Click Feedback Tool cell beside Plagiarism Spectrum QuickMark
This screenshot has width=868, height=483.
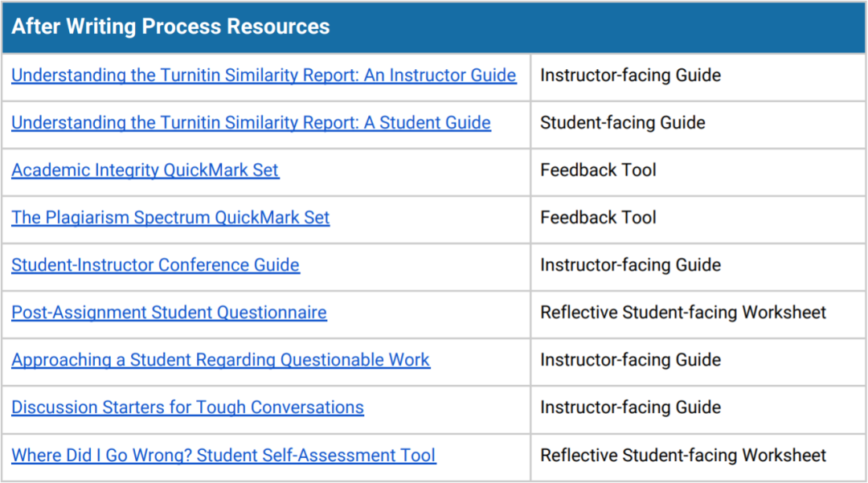pyautogui.click(x=598, y=218)
